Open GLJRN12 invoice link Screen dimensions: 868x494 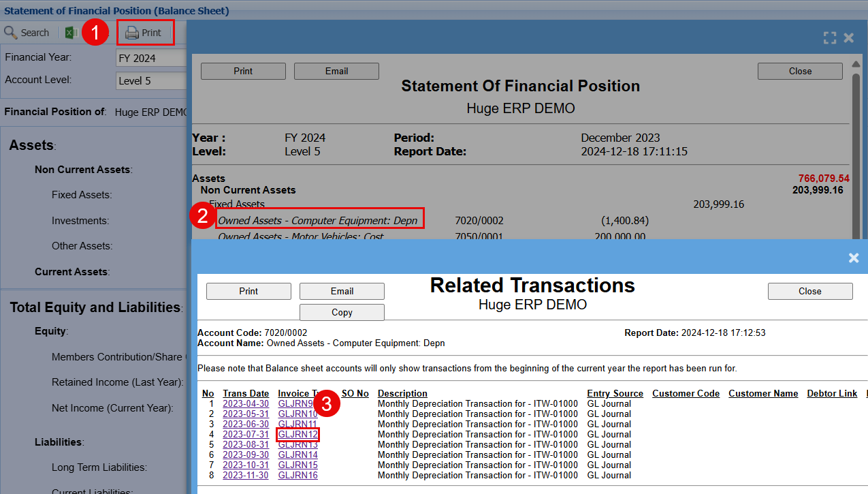[x=298, y=434]
